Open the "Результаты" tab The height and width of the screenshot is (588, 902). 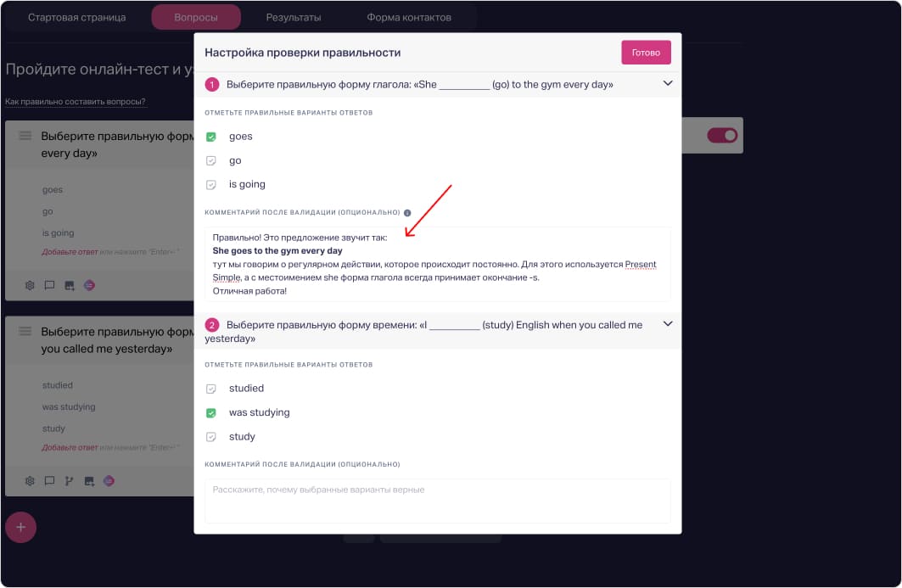293,17
